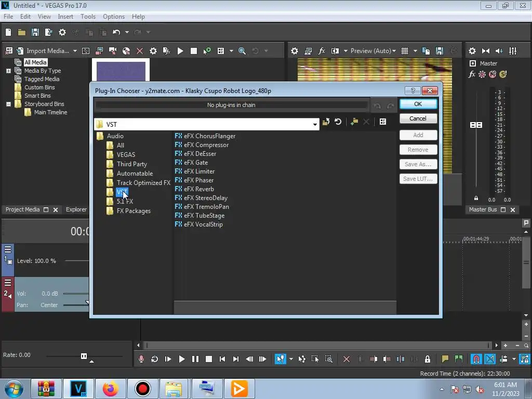Toggle Automatic Crossfades icon
Viewport: 532px width, 399px height.
pyautogui.click(x=489, y=359)
